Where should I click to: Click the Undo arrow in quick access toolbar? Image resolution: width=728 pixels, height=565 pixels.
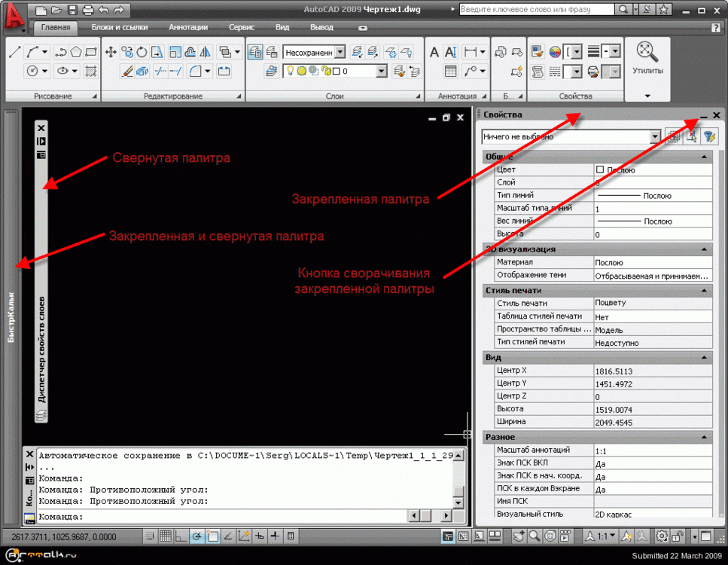coord(103,10)
